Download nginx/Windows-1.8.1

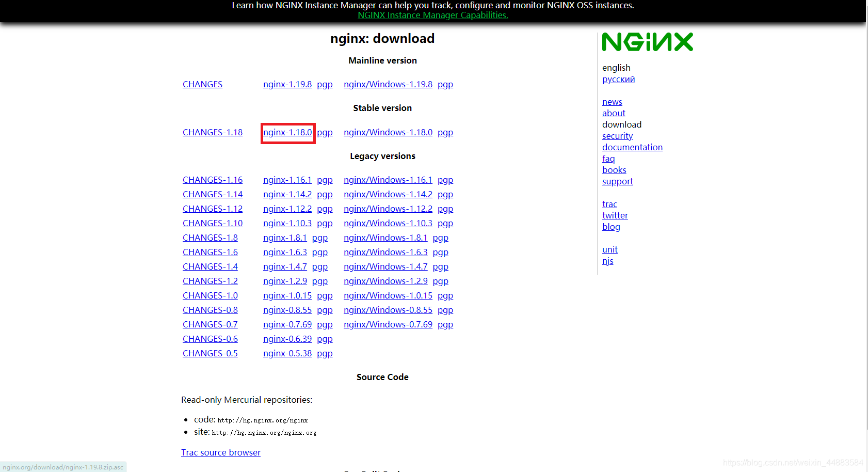tap(385, 238)
